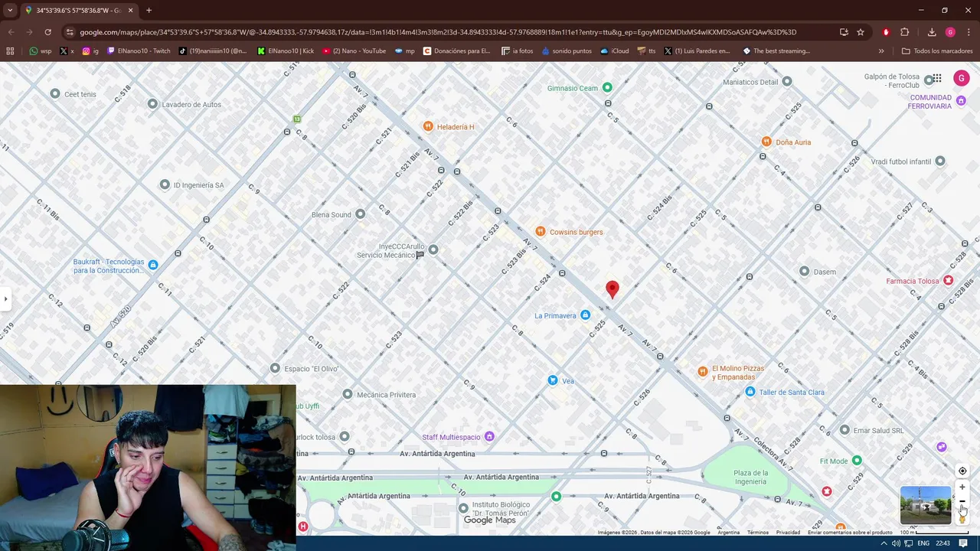Select the ID Ingeniería SA marker
This screenshot has height=551, width=980.
pos(165,185)
